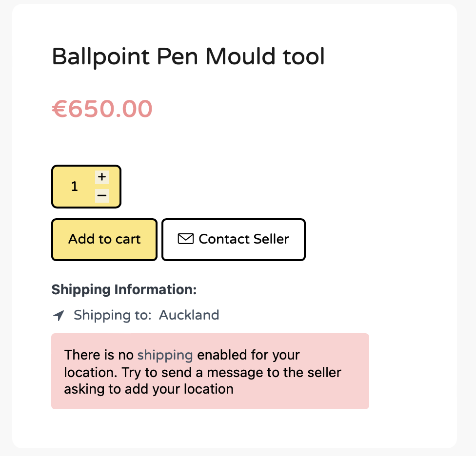476x456 pixels.
Task: Click the yellow quantity selector box
Action: point(86,187)
